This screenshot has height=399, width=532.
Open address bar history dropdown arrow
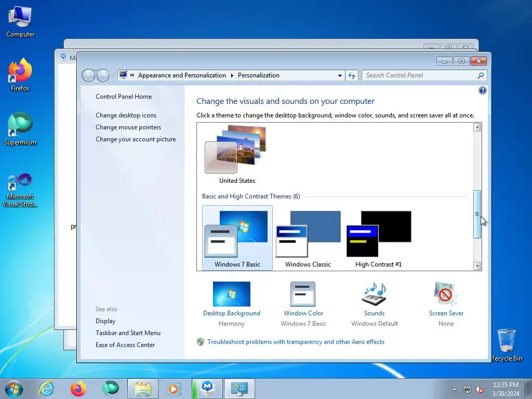tap(340, 75)
